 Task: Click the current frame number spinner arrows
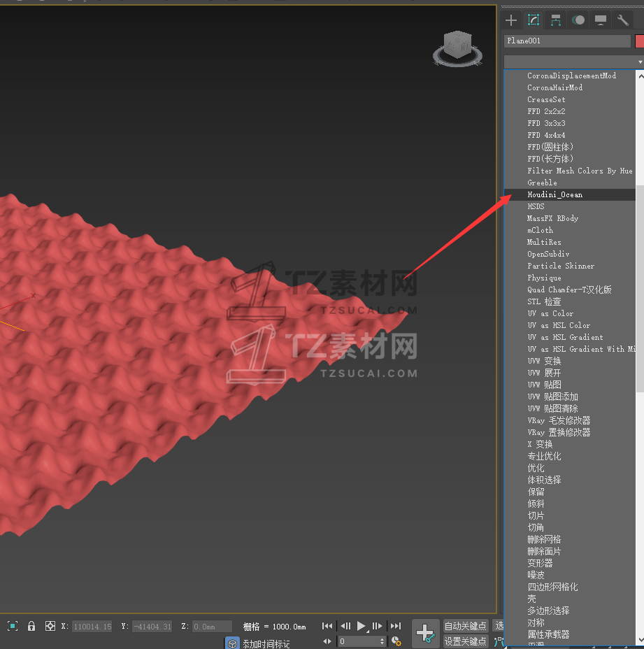[x=382, y=641]
